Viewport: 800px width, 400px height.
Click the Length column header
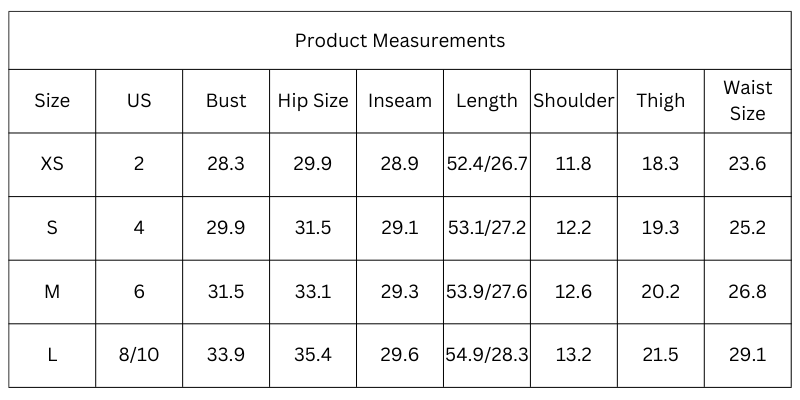(x=487, y=101)
